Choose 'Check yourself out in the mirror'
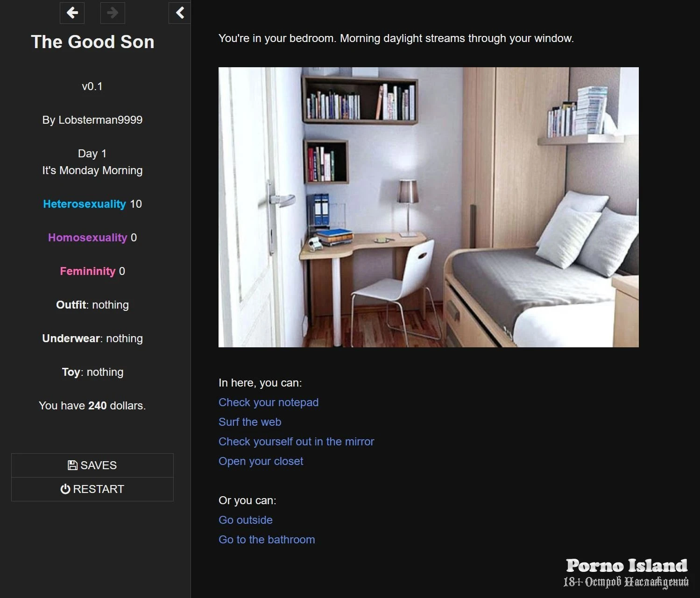 [x=296, y=442]
